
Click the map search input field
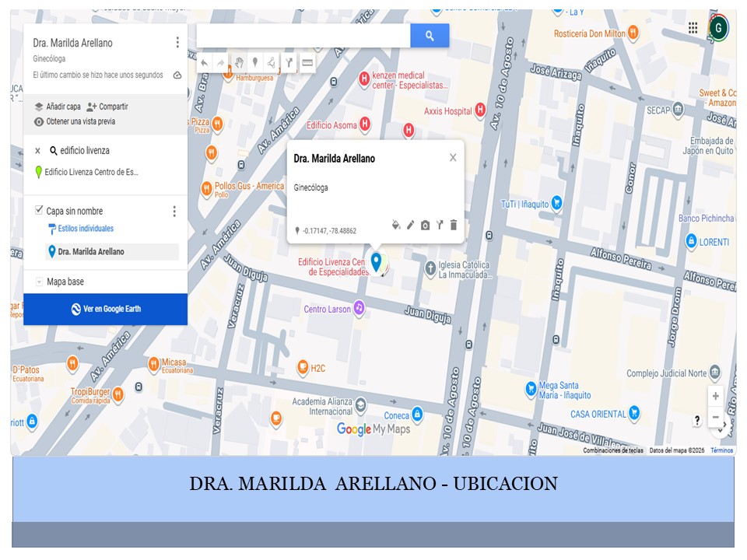303,35
